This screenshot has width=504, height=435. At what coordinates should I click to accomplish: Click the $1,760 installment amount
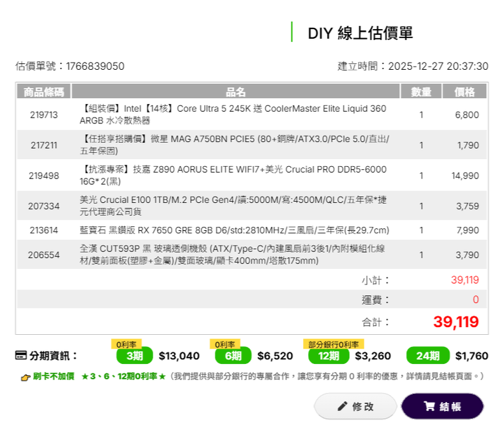(472, 356)
